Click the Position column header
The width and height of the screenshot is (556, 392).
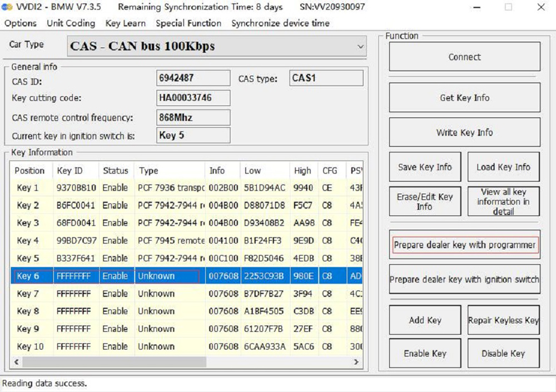pyautogui.click(x=31, y=171)
